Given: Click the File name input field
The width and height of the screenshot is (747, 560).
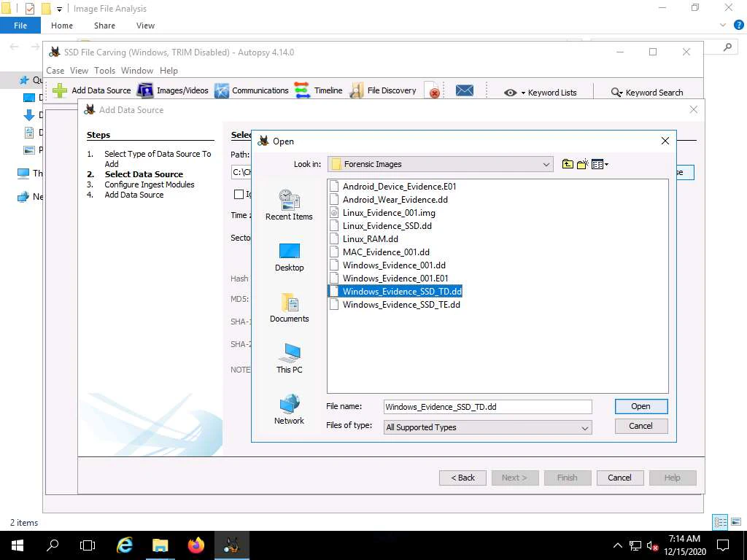Looking at the screenshot, I should [487, 407].
